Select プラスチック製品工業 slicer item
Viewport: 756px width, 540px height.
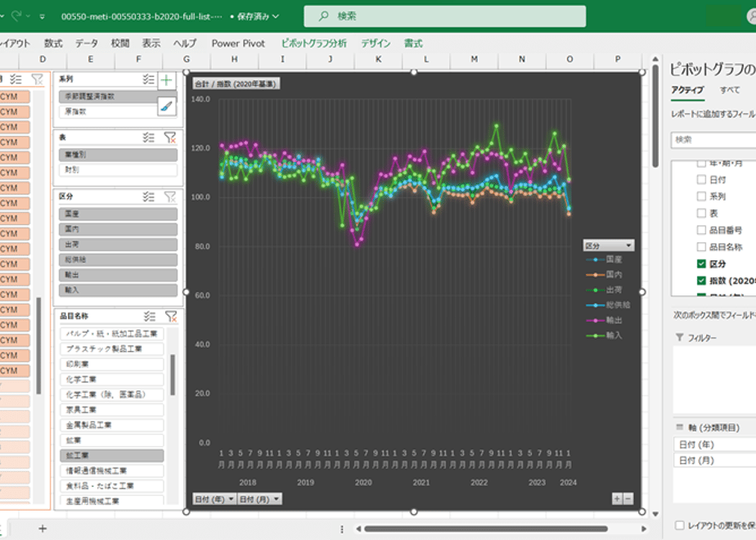112,349
